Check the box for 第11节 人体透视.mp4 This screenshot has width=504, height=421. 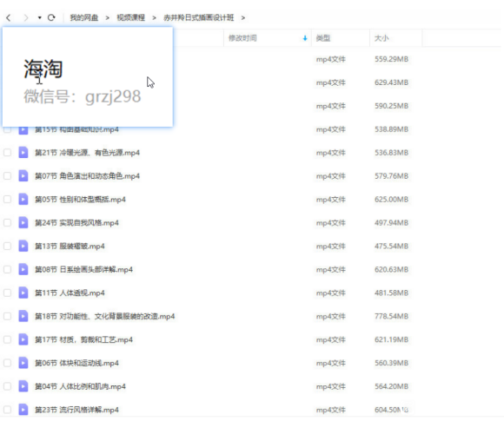tap(7, 293)
